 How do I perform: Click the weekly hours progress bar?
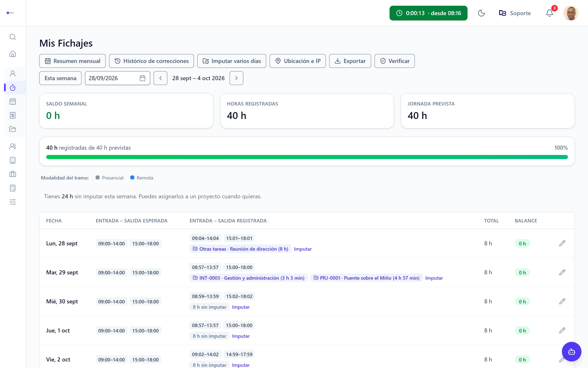[307, 157]
